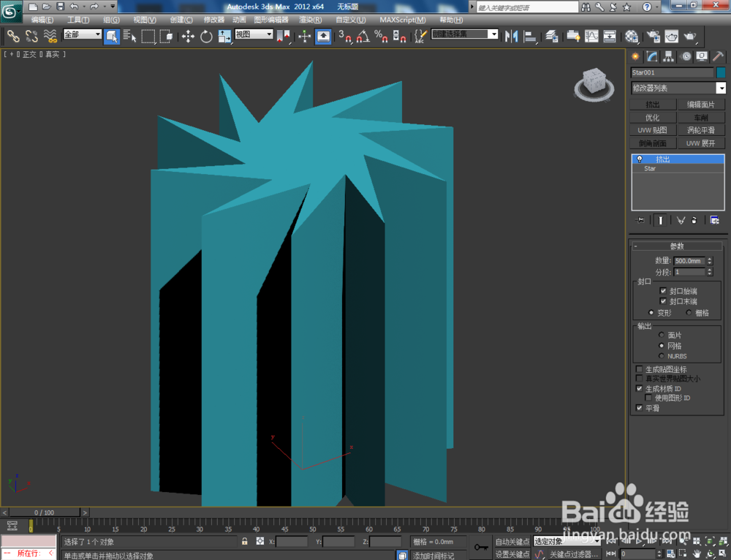Click the 自动关键点 button
The height and width of the screenshot is (560, 731).
pyautogui.click(x=512, y=541)
